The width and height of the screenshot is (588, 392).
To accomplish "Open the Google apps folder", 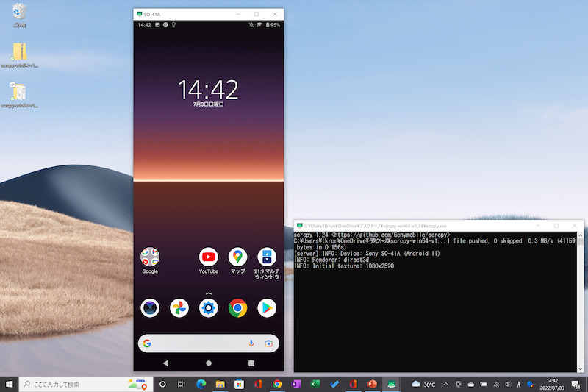I will point(150,257).
